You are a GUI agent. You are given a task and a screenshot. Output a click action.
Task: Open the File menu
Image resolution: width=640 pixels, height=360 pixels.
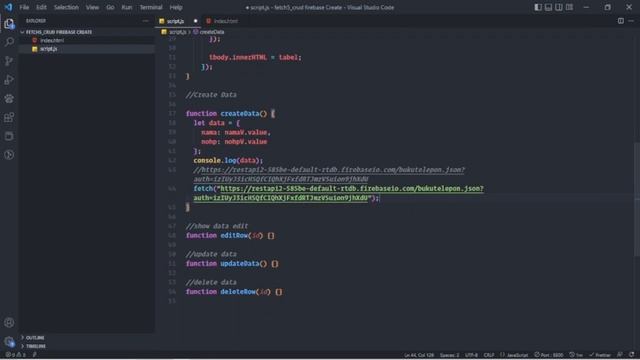[x=24, y=7]
